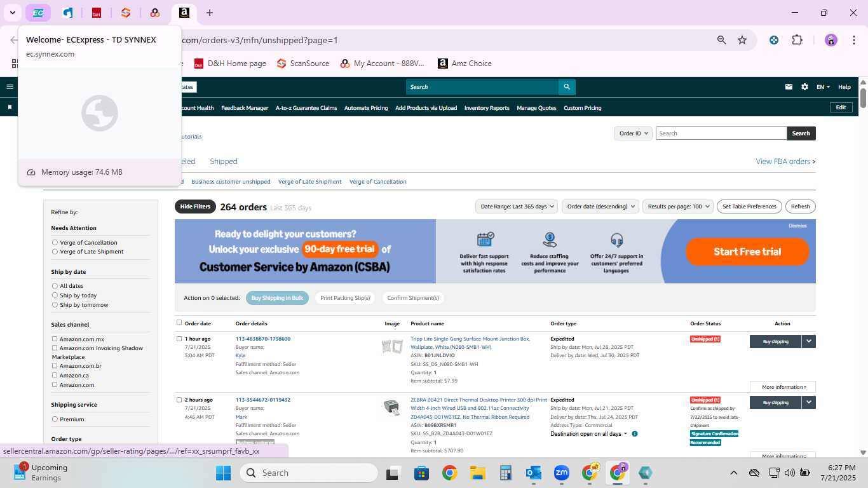Click the Hide Filters button
Screen dimensions: 868x488
[195, 207]
